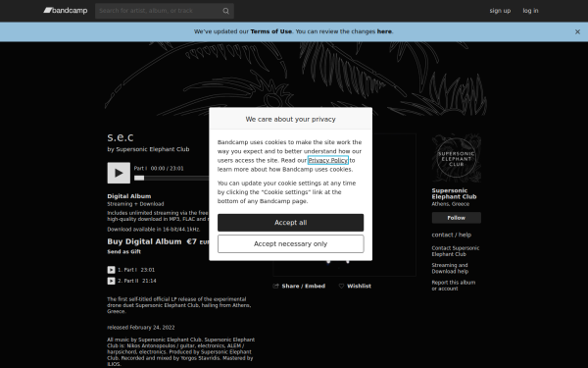
Task: Open the Supersonic Elephant Club band logo thumbnail
Action: click(x=457, y=158)
